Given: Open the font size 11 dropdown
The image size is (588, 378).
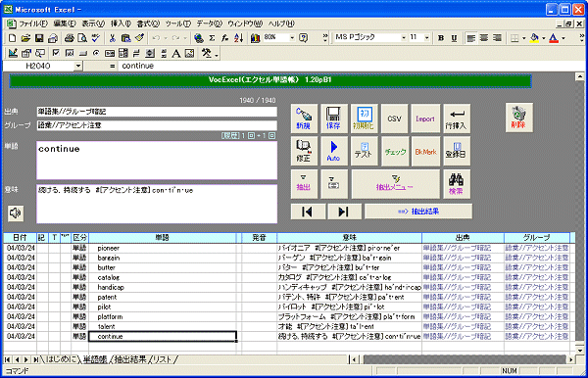Looking at the screenshot, I should [x=426, y=38].
